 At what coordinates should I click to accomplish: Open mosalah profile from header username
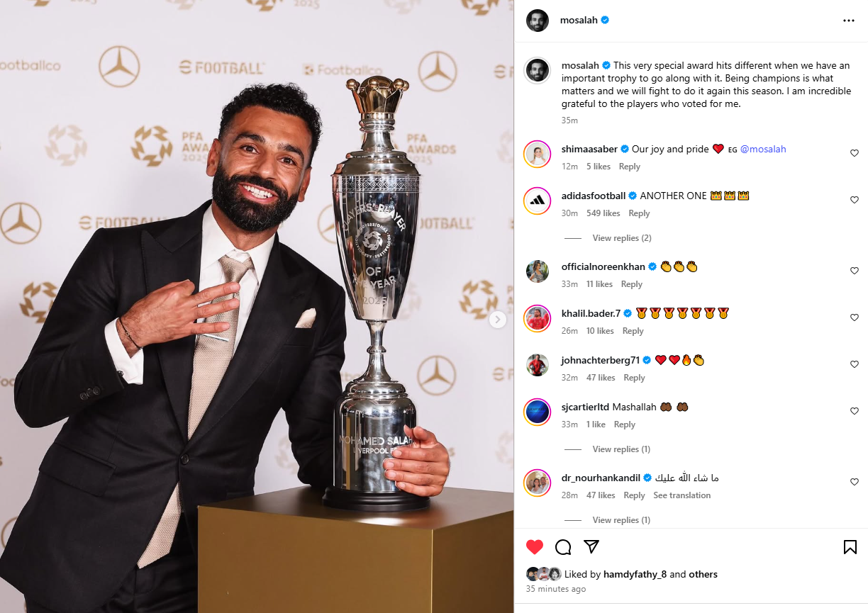(579, 21)
